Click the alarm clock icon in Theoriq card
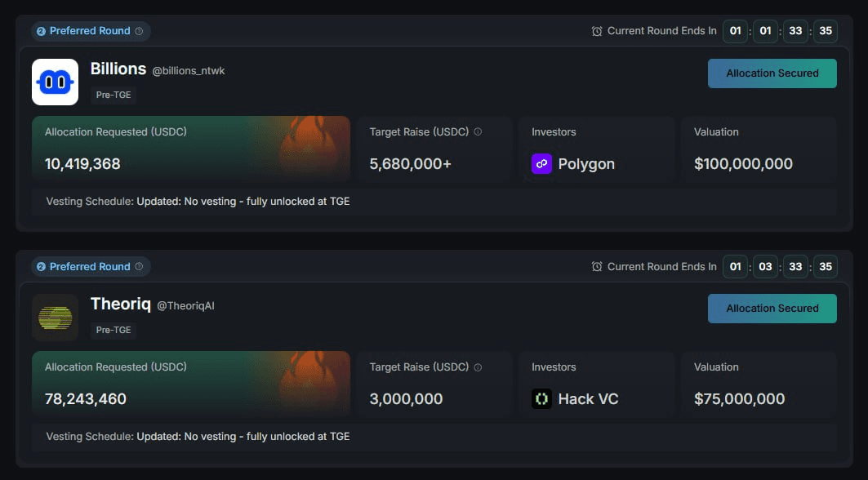Viewport: 868px width, 480px height. 597,266
